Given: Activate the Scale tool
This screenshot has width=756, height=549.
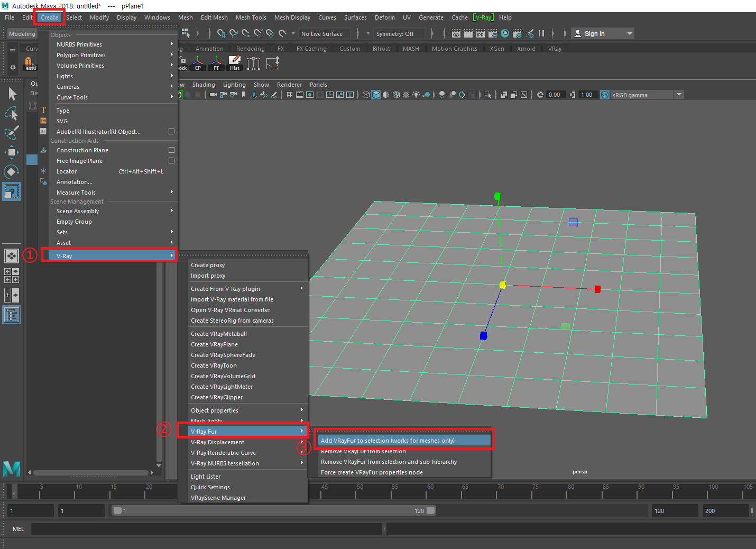Looking at the screenshot, I should (12, 191).
